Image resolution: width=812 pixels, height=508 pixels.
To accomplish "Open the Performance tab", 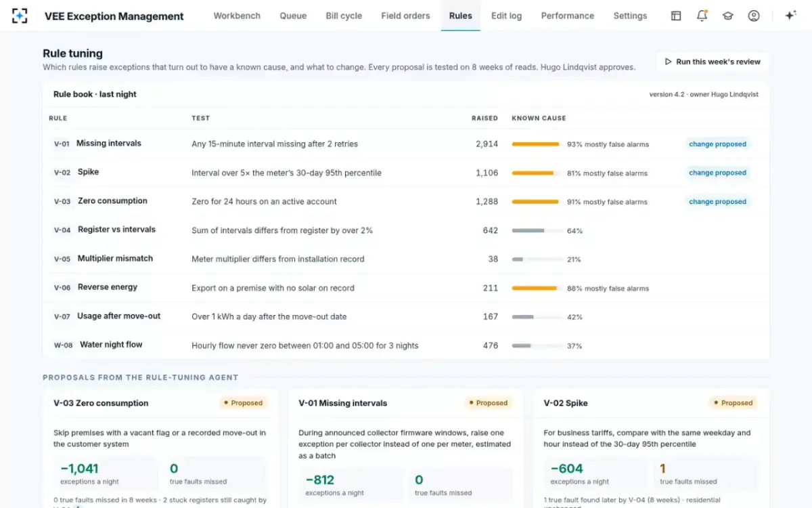I will [x=568, y=16].
